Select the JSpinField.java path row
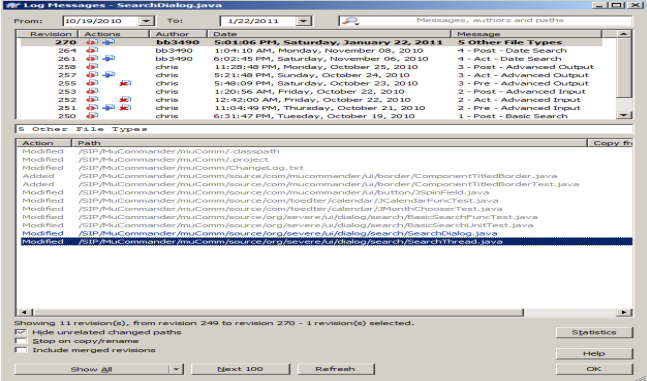This screenshot has width=647, height=381. pos(326,192)
